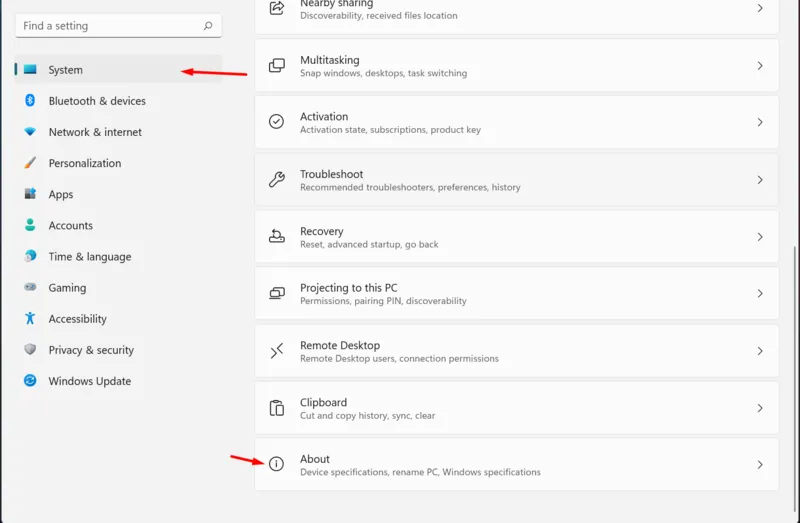Click 'Remote Desktop users, connection permissions' text
800x523 pixels.
(399, 359)
